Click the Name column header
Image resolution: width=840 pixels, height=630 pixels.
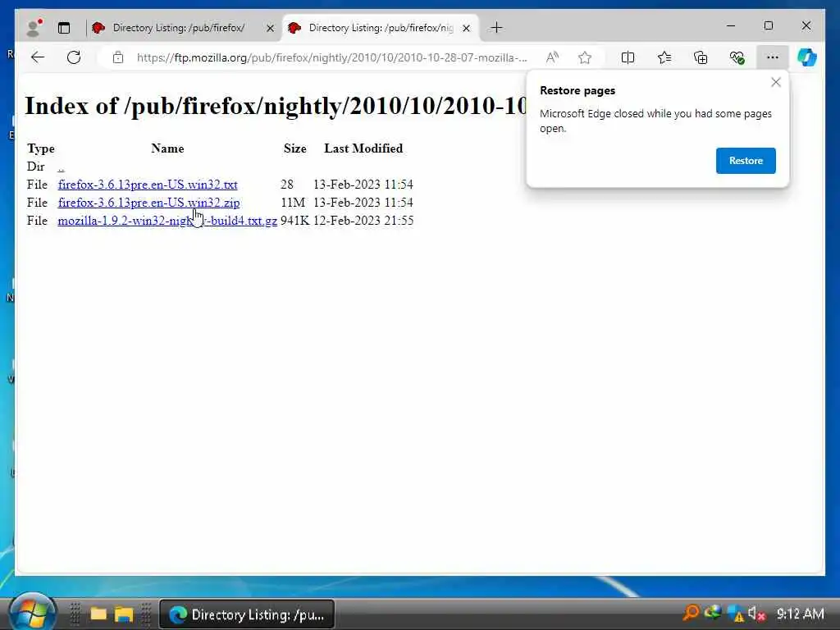coord(167,148)
